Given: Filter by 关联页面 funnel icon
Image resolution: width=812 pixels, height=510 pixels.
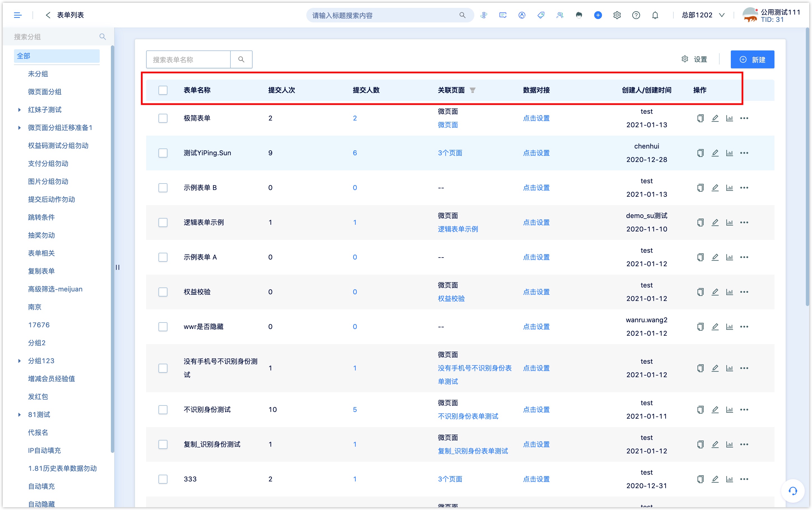Looking at the screenshot, I should [x=473, y=90].
